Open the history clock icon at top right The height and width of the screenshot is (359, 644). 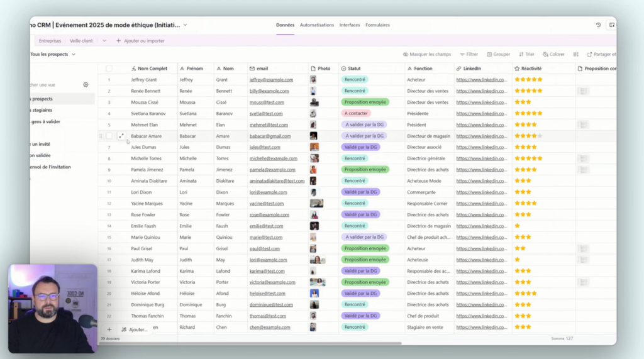tap(598, 25)
